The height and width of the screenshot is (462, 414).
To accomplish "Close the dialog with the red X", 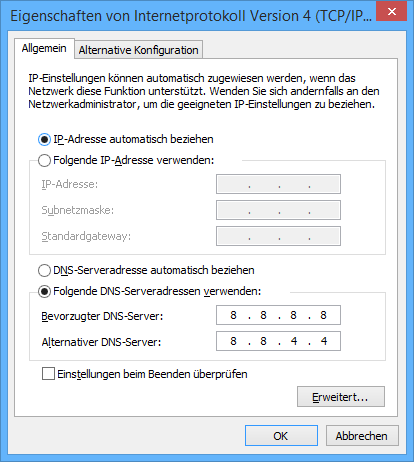I will pyautogui.click(x=392, y=11).
